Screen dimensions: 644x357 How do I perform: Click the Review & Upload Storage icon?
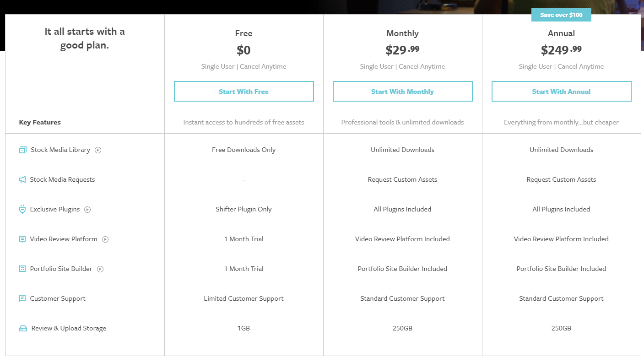coord(23,329)
